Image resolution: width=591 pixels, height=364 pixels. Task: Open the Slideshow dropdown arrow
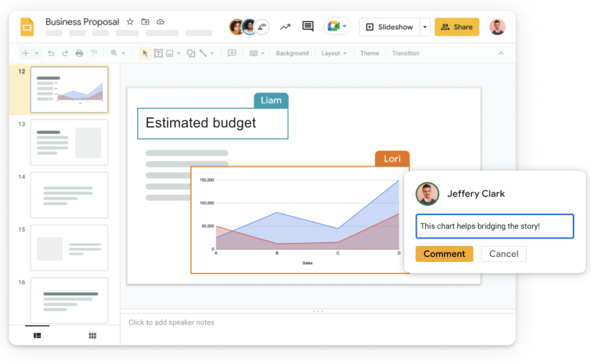(x=425, y=27)
